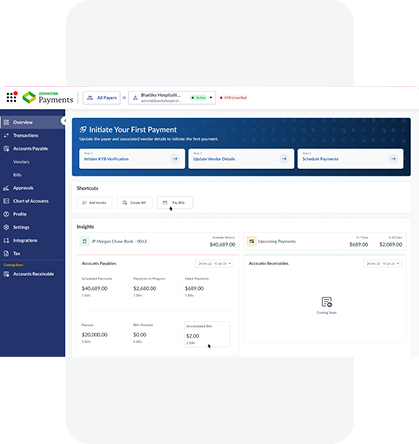Viewport: 419px width, 444px height.
Task: Open the BlueSky Hospitality payer dropdown
Action: [x=172, y=98]
